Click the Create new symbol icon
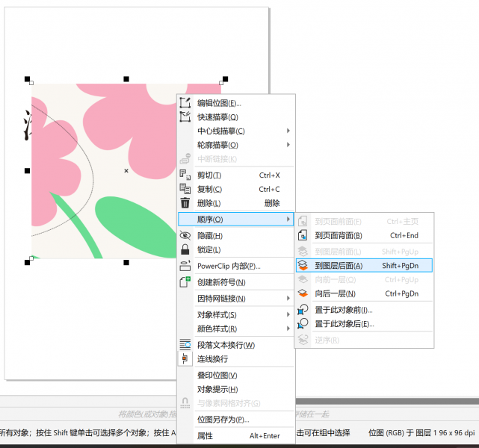Image resolution: width=479 pixels, height=448 pixels. [185, 282]
